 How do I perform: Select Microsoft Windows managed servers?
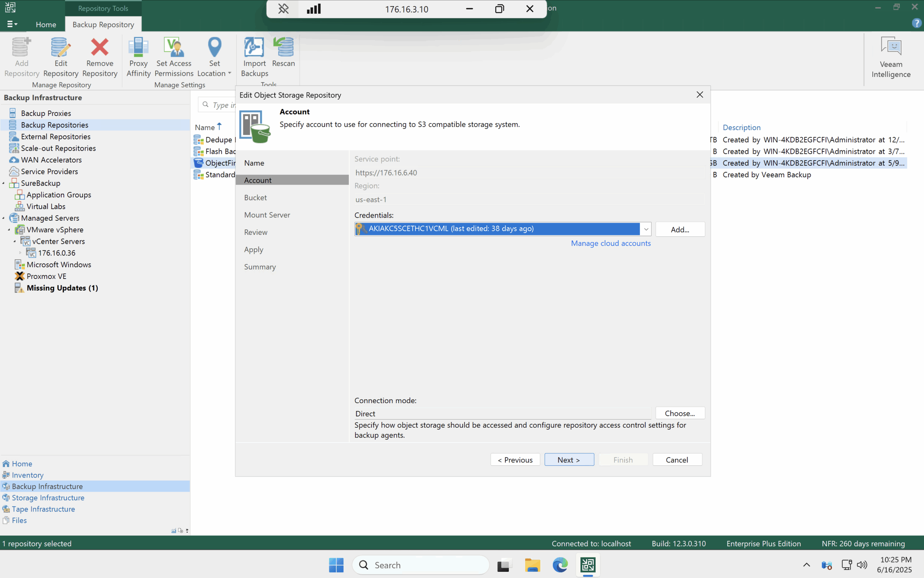(59, 264)
